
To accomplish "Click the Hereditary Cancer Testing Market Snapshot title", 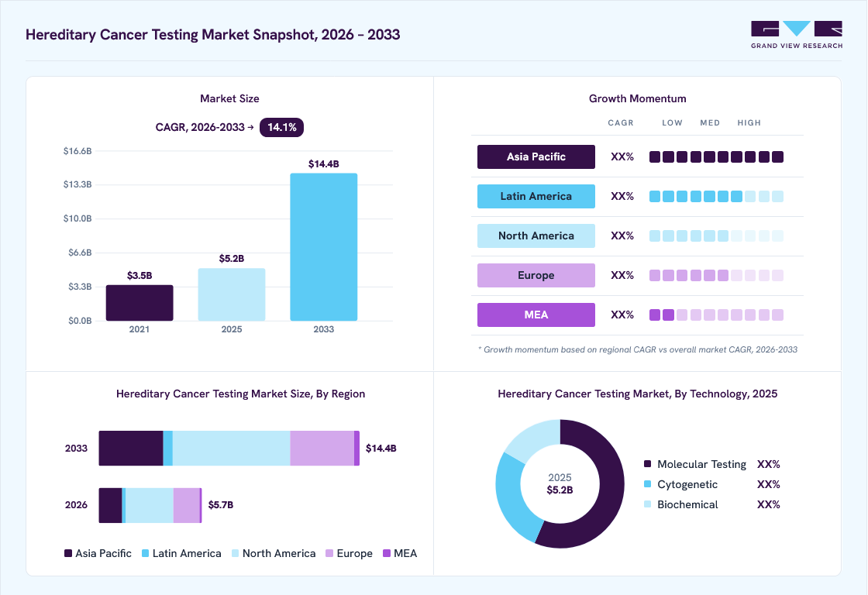I will [x=212, y=34].
